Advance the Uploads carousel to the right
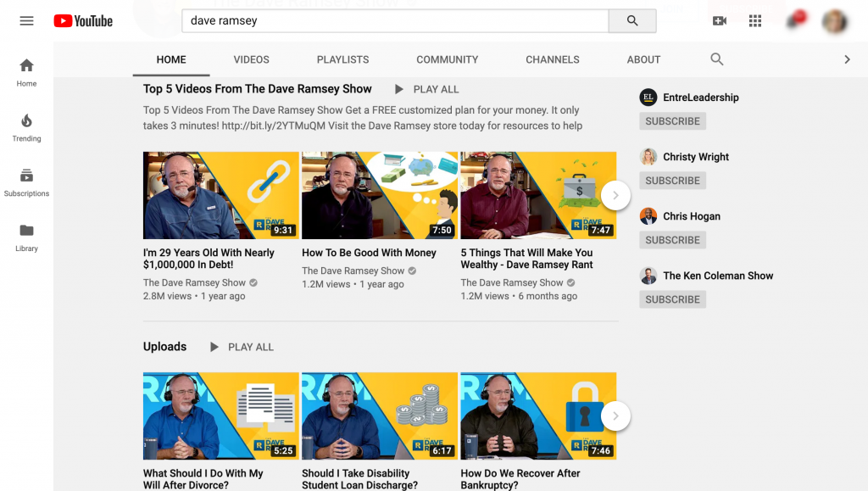This screenshot has width=868, height=491. pyautogui.click(x=615, y=416)
